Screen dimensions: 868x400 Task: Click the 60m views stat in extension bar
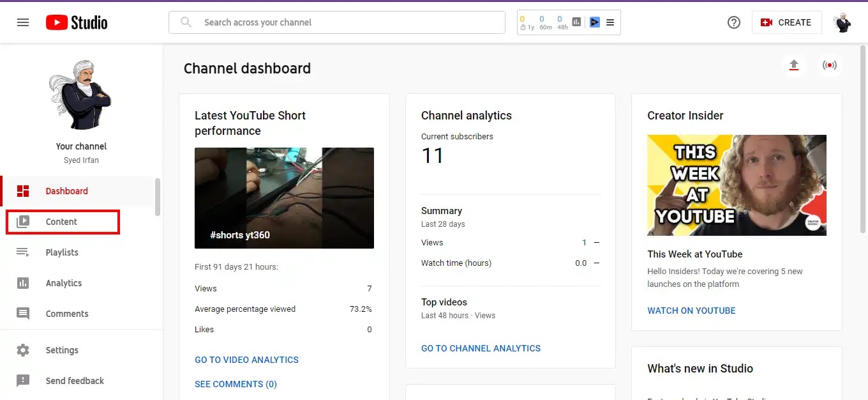pos(545,23)
